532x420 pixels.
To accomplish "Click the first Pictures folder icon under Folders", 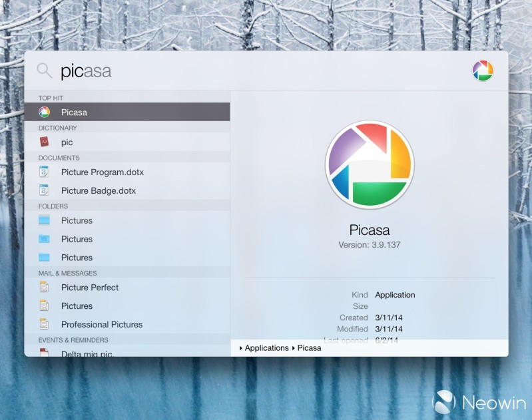I will [44, 220].
